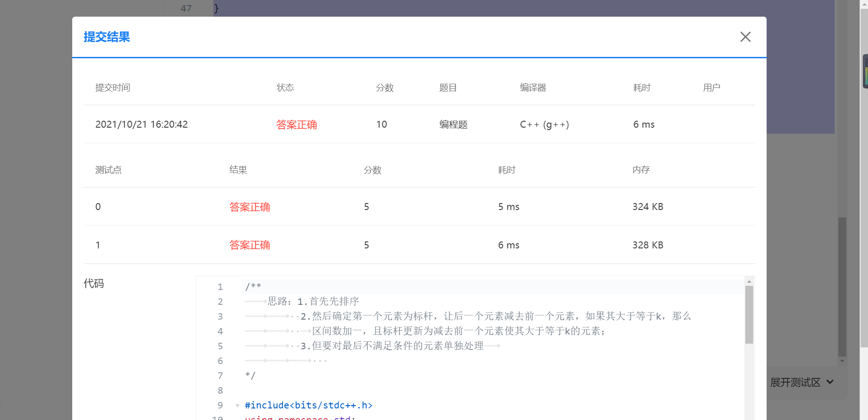Click comment line 3.但要对最后不满足条件的元素单独处理
Image resolution: width=868 pixels, height=420 pixels.
[392, 346]
